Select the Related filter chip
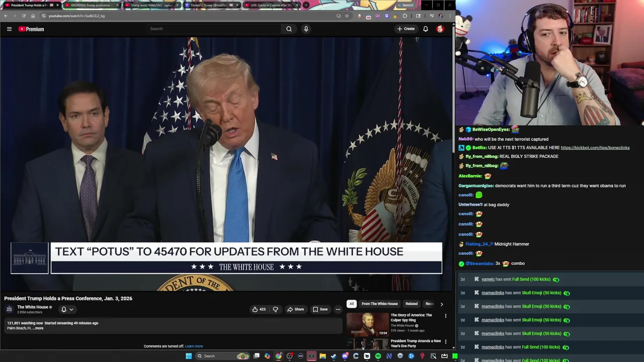The image size is (644, 362). coord(412,304)
